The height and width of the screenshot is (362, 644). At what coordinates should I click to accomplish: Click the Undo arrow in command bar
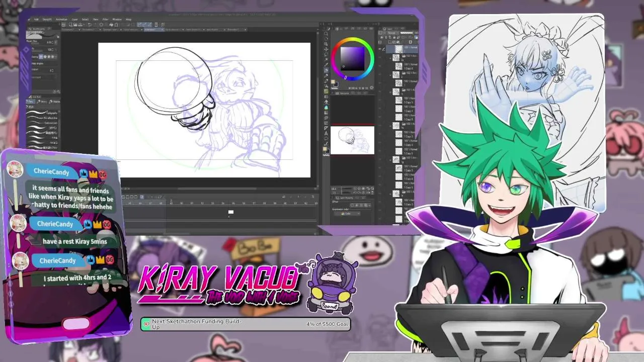point(90,24)
